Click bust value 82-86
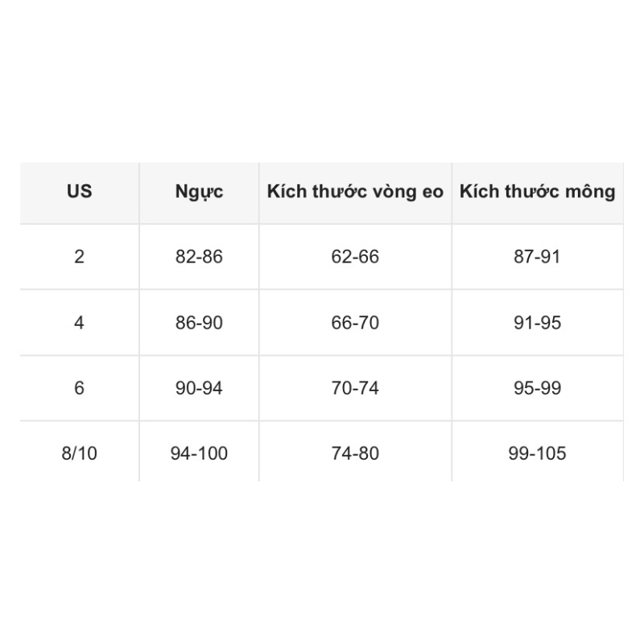This screenshot has height=644, width=644. click(x=199, y=257)
